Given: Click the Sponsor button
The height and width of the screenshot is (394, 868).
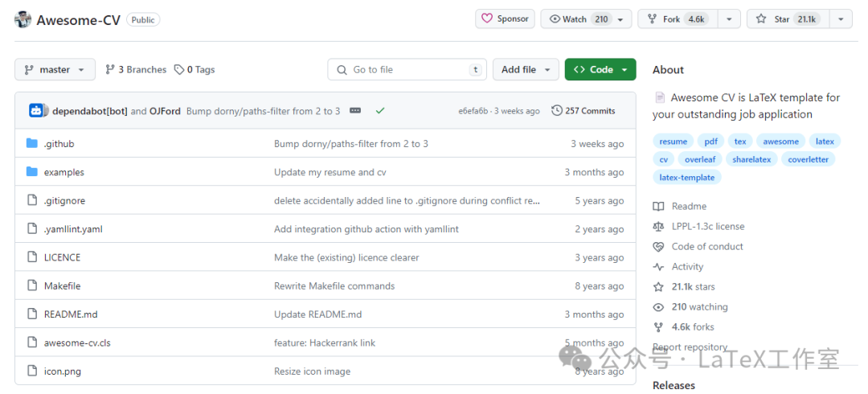Looking at the screenshot, I should [x=505, y=18].
